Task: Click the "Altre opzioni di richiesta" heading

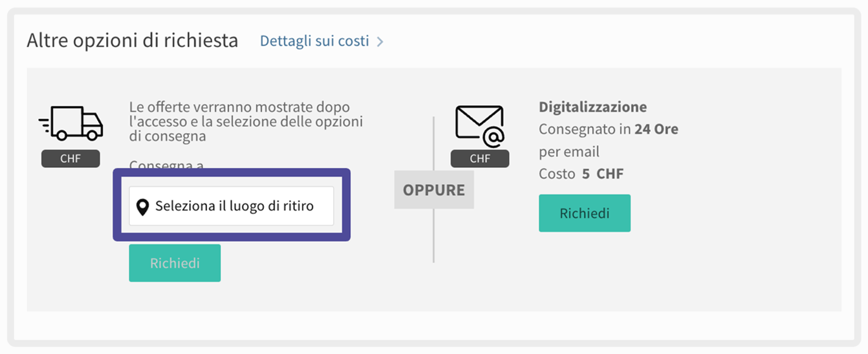Action: tap(132, 41)
